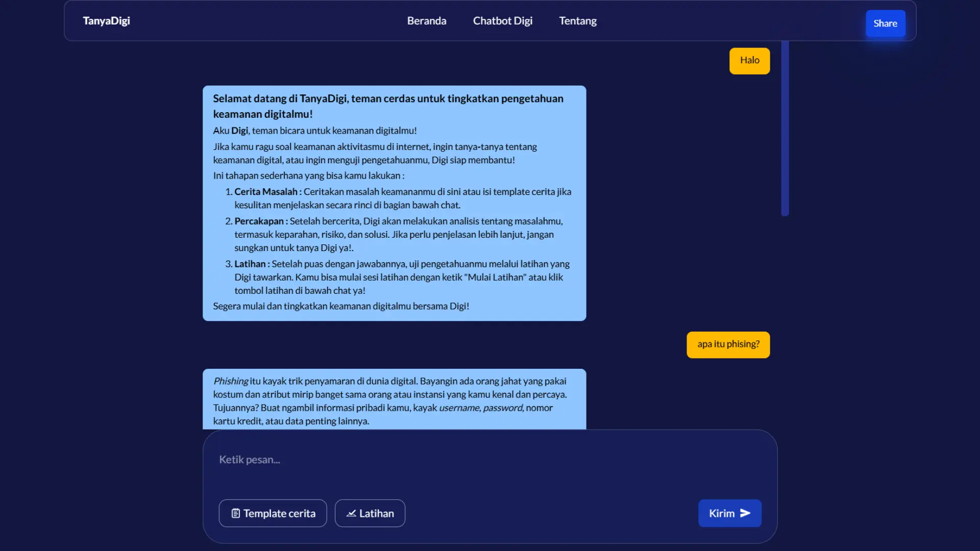Open the Chatbot Digi page
This screenshot has width=980, height=551.
tap(502, 21)
